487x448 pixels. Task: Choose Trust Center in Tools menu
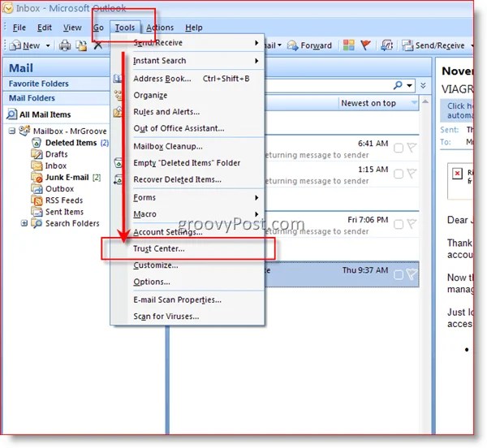pyautogui.click(x=187, y=248)
